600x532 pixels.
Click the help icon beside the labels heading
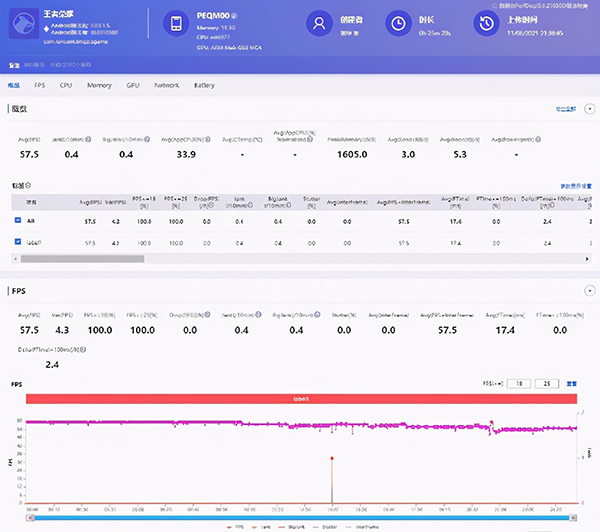(27, 185)
